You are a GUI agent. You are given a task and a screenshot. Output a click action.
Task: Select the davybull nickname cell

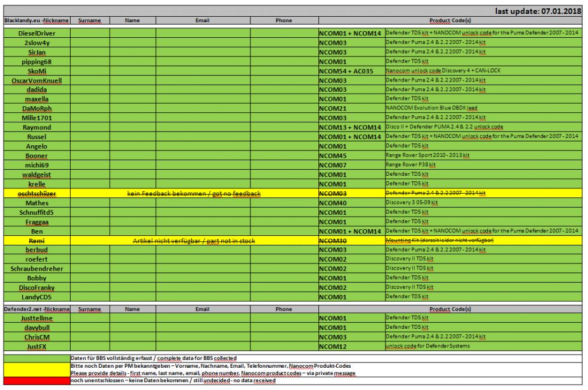click(37, 328)
